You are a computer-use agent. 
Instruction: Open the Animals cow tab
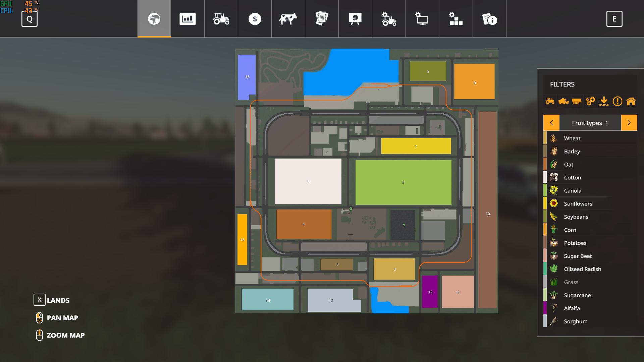(x=288, y=19)
